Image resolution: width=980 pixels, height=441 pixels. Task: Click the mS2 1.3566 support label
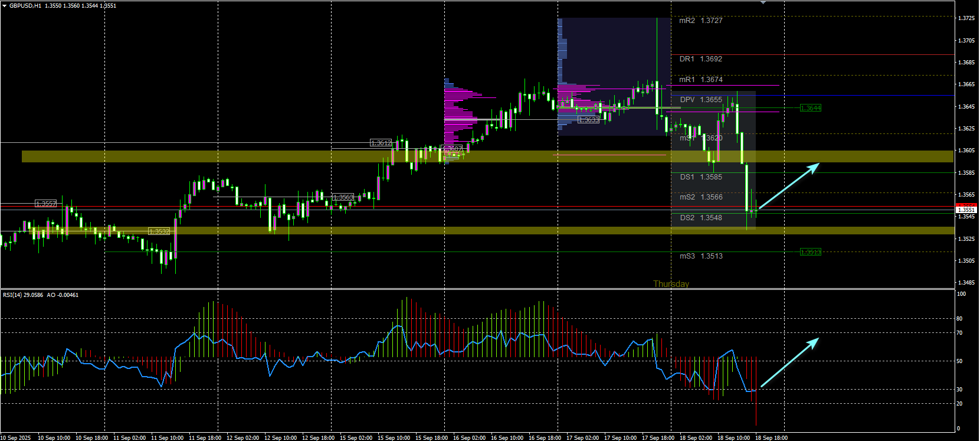coord(700,197)
